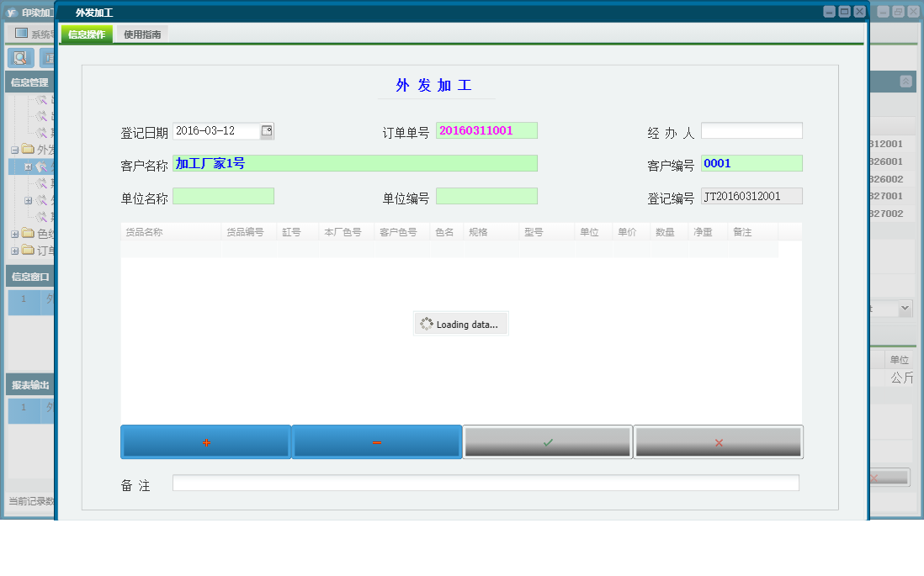
Task: Collapse the background panel using the double-chevron icon
Action: point(905,82)
